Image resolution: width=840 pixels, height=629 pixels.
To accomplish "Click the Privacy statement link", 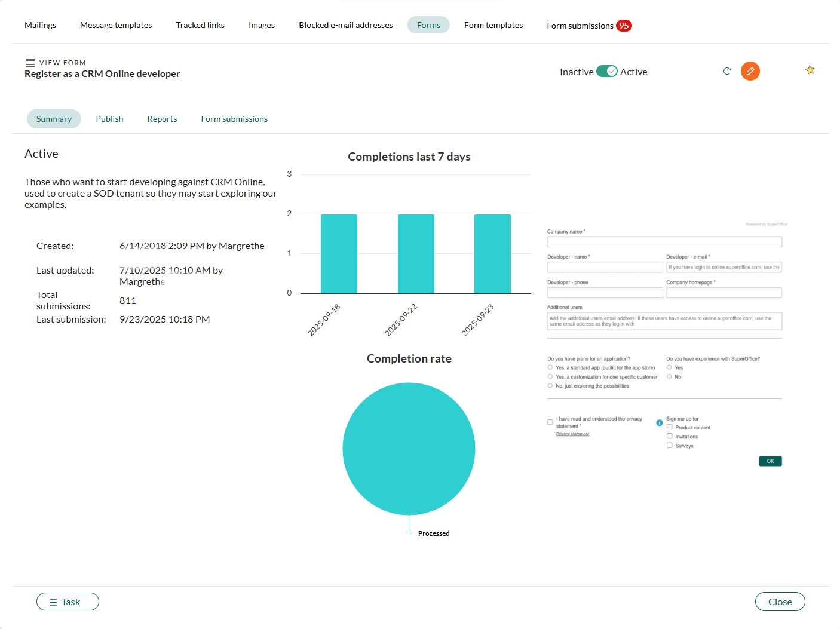I will [572, 434].
